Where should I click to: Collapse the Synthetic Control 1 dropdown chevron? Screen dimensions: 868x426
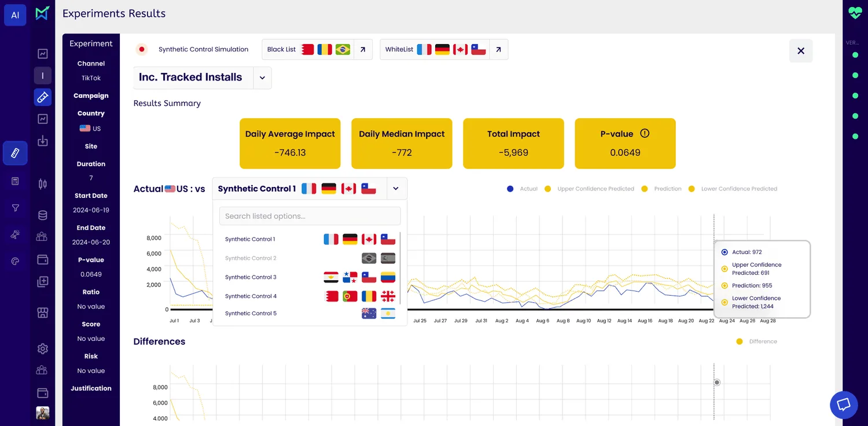coord(396,189)
